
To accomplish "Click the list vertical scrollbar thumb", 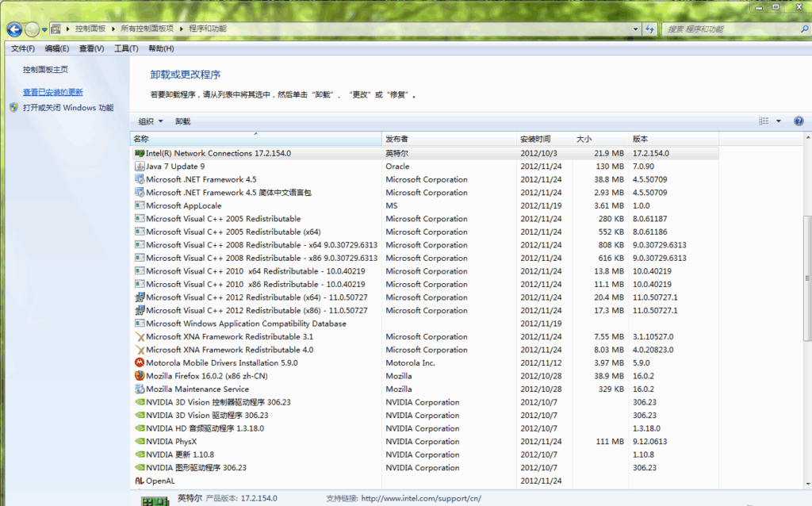I will coord(807,278).
